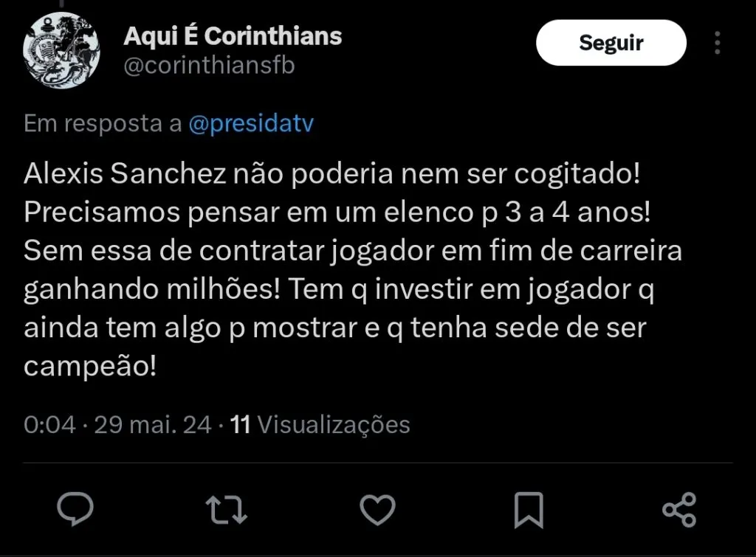Click the display name Aqui É Corinthians

coord(233,35)
